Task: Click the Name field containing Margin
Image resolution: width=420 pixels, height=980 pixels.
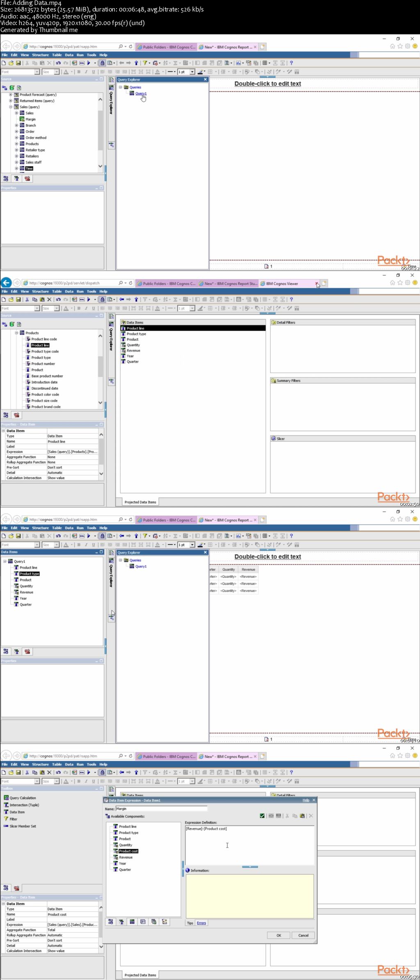Action: point(162,809)
